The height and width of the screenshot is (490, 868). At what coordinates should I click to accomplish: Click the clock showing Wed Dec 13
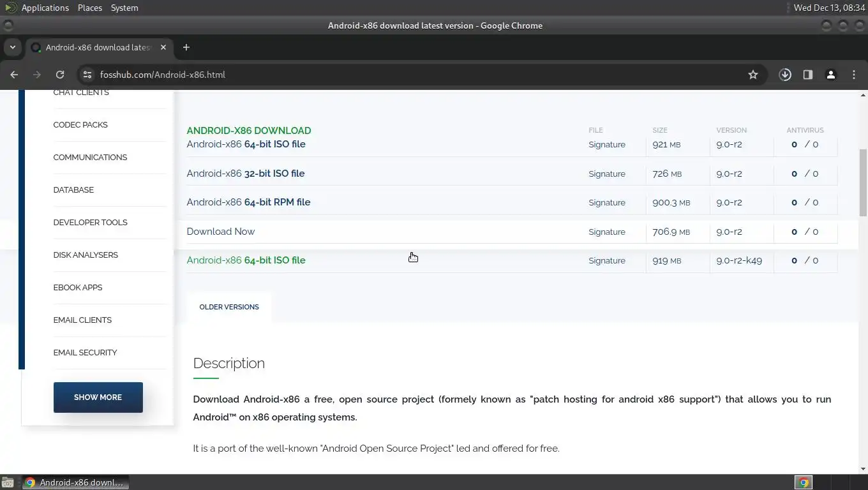[x=829, y=8]
